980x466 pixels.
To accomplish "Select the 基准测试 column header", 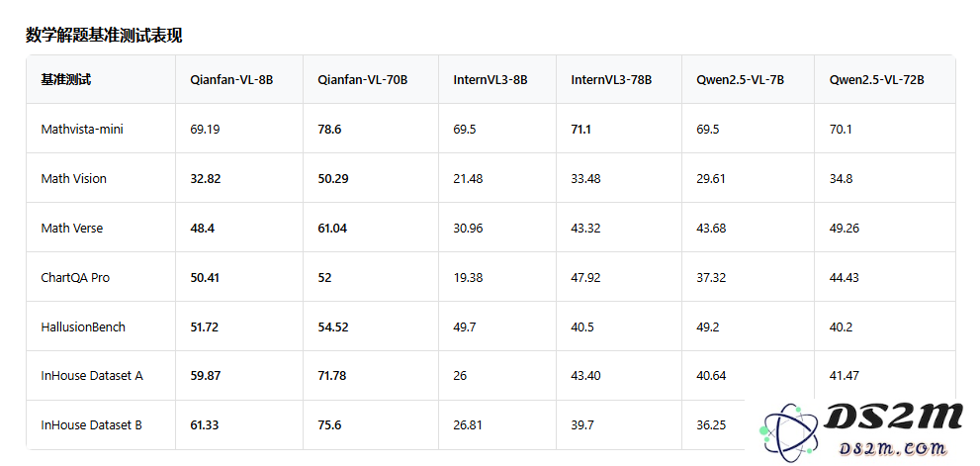I will [x=66, y=79].
